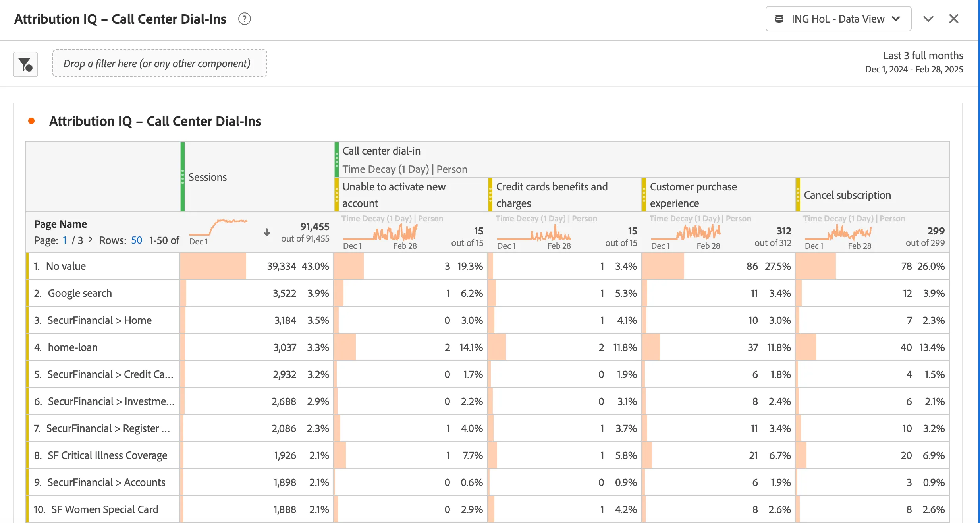Select the Unable to activate new account header
The width and height of the screenshot is (980, 523).
pyautogui.click(x=411, y=195)
